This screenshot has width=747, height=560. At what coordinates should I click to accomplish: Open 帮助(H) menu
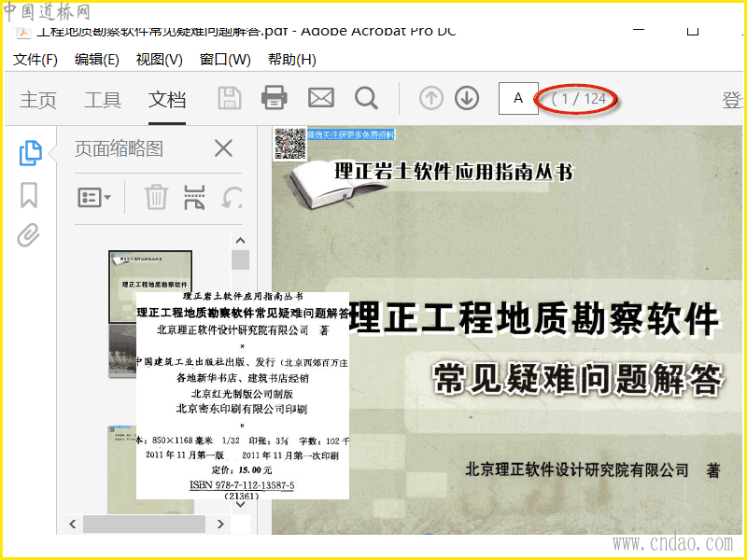pyautogui.click(x=292, y=60)
